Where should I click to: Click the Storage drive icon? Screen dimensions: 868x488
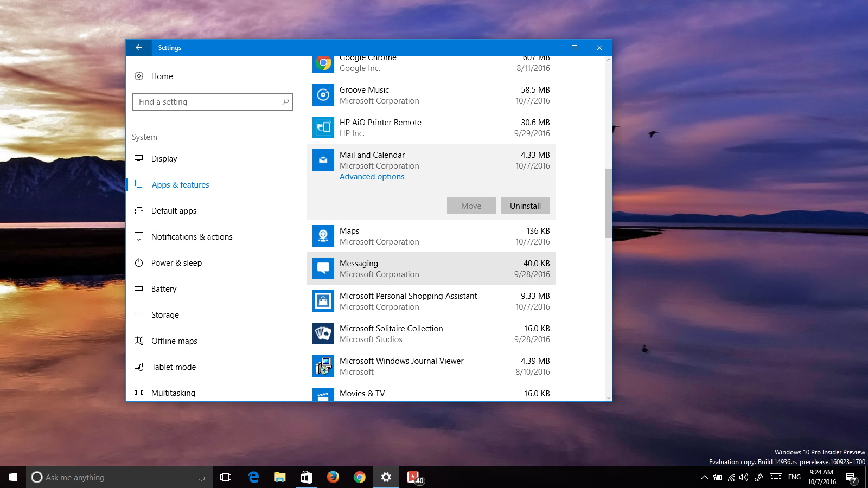pos(139,314)
